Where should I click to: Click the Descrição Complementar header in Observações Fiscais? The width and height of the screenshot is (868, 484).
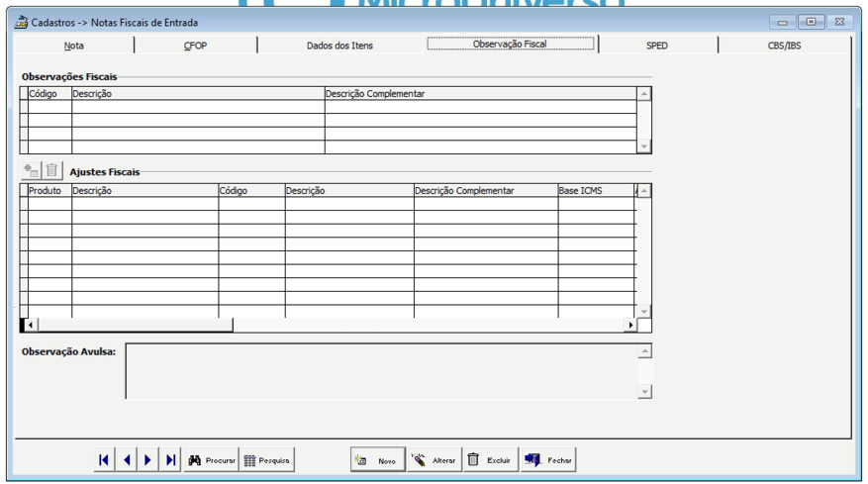click(480, 94)
